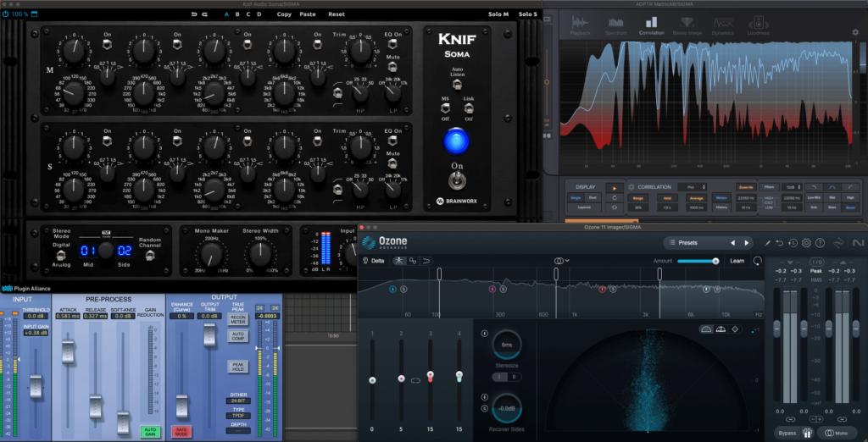The image size is (868, 442).
Task: Click the red Safe Mode button
Action: (181, 432)
